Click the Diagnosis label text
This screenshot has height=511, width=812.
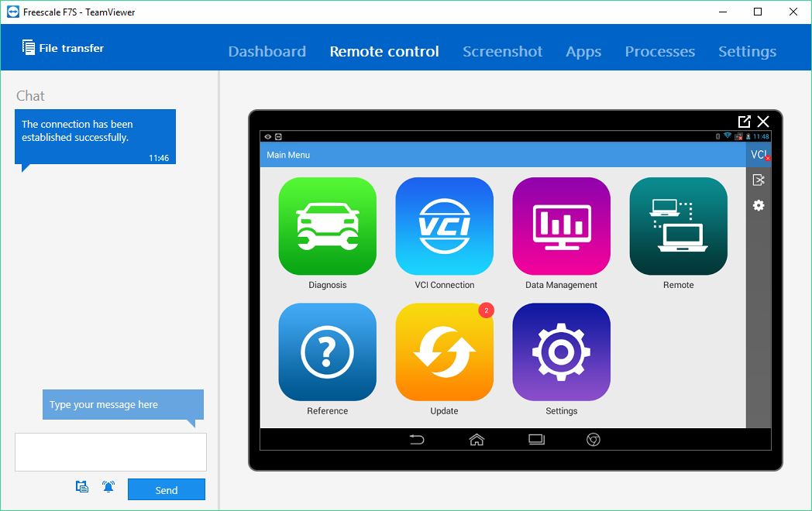(x=327, y=285)
